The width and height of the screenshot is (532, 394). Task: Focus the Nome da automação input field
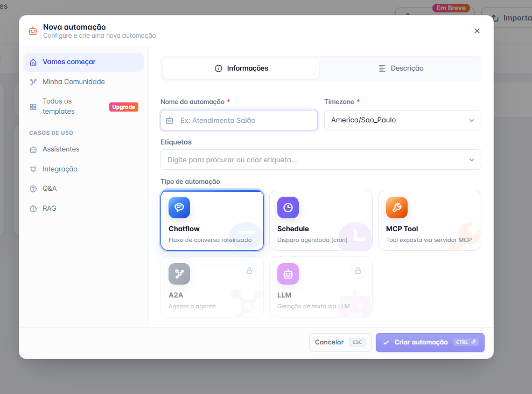pos(239,120)
